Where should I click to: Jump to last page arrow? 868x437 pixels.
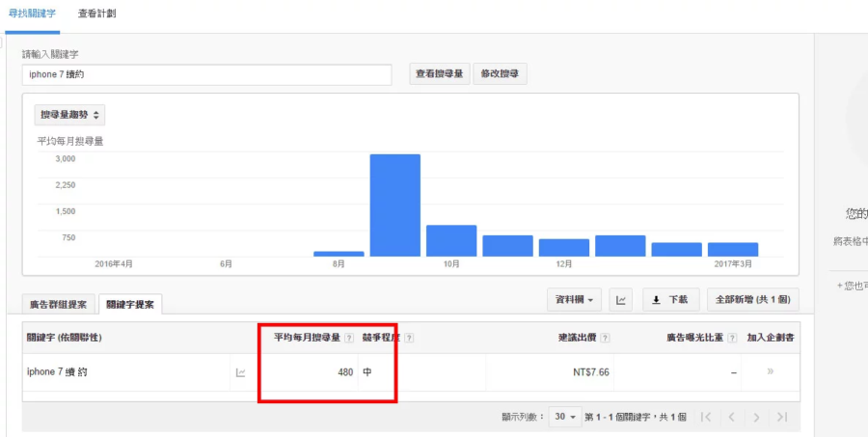coord(782,417)
